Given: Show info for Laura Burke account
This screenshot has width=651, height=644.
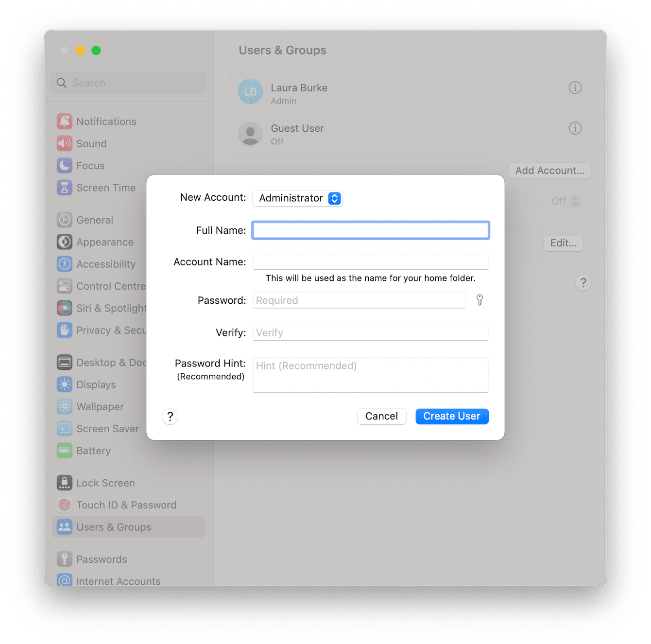Looking at the screenshot, I should (575, 87).
